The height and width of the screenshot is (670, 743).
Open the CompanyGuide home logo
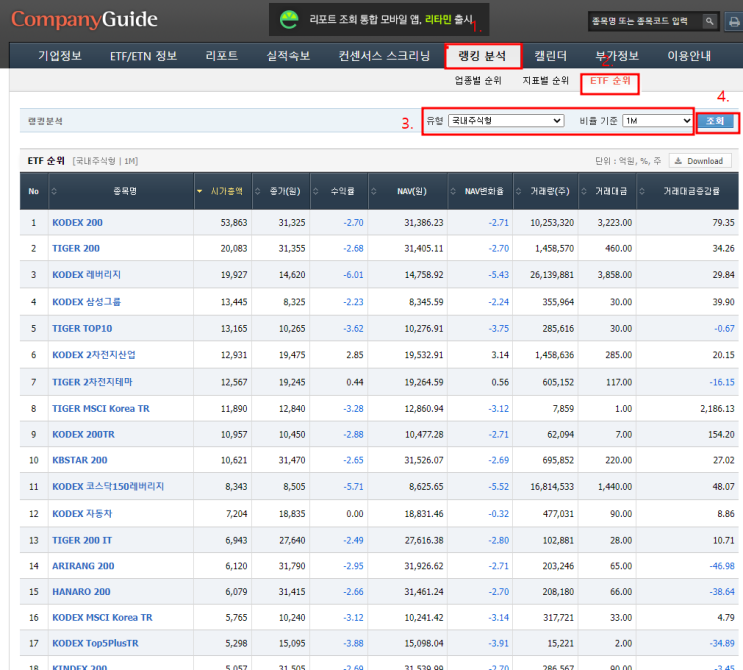click(x=84, y=19)
